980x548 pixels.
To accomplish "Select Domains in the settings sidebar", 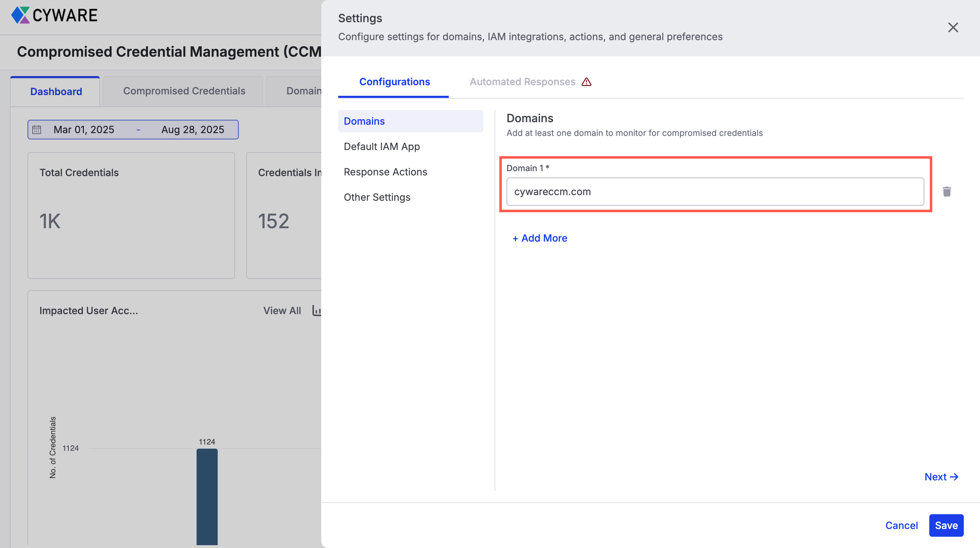I will 364,121.
